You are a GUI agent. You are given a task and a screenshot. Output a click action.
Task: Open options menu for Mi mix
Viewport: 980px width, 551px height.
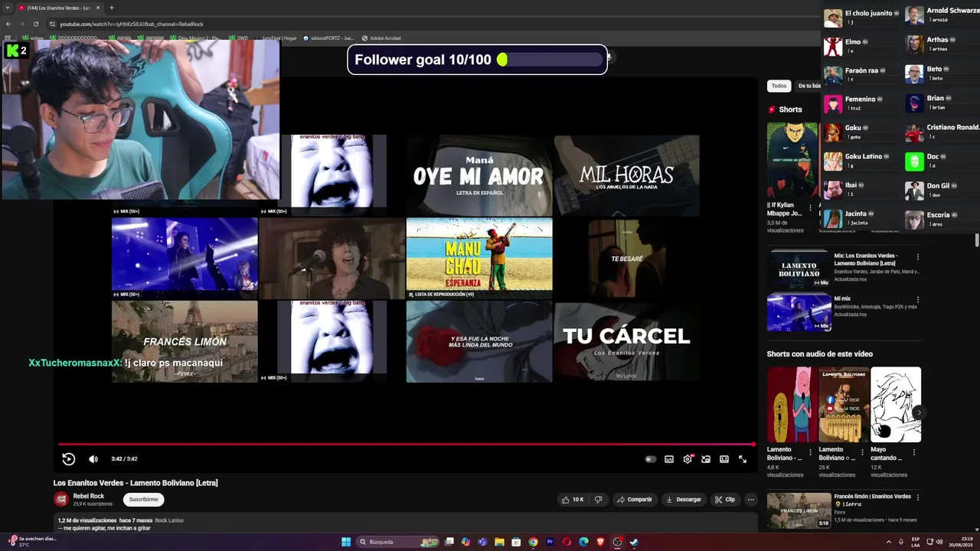[917, 300]
